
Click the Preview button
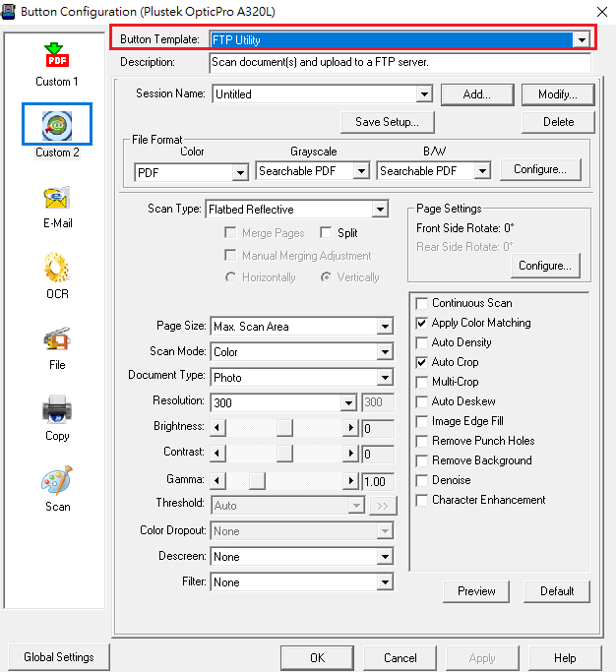click(476, 591)
